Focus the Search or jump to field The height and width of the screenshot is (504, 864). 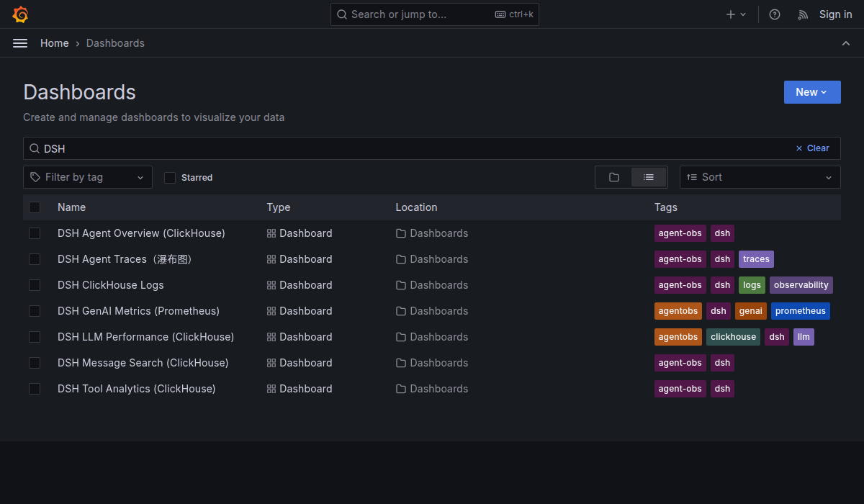click(435, 14)
